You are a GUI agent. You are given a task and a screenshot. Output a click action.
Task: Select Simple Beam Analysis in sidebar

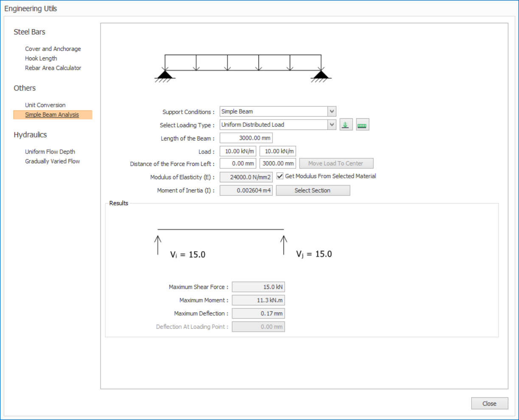pyautogui.click(x=52, y=115)
